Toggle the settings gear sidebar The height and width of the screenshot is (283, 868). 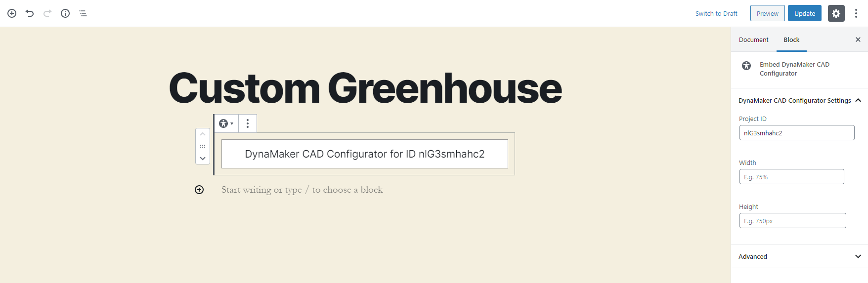[836, 13]
